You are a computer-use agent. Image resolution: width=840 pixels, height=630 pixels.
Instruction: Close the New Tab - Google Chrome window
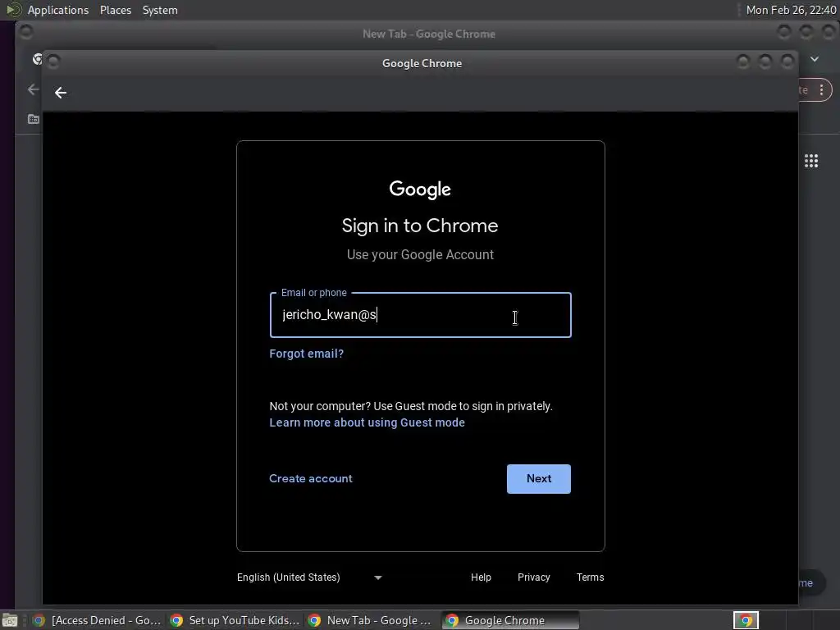pyautogui.click(x=829, y=32)
